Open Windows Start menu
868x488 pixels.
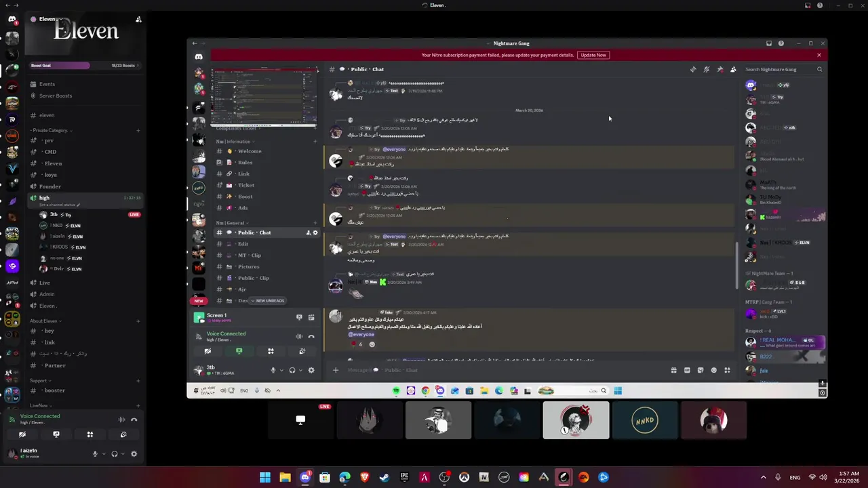click(x=265, y=477)
